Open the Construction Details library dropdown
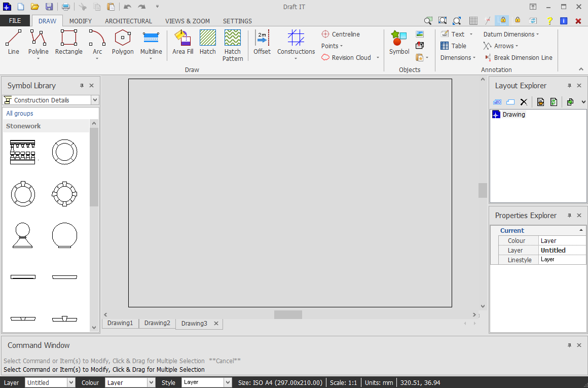The image size is (588, 388). point(95,100)
